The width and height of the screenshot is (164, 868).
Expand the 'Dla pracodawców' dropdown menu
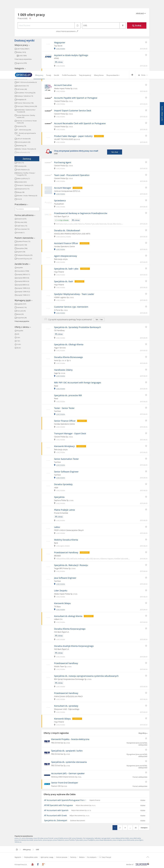pyautogui.click(x=113, y=75)
